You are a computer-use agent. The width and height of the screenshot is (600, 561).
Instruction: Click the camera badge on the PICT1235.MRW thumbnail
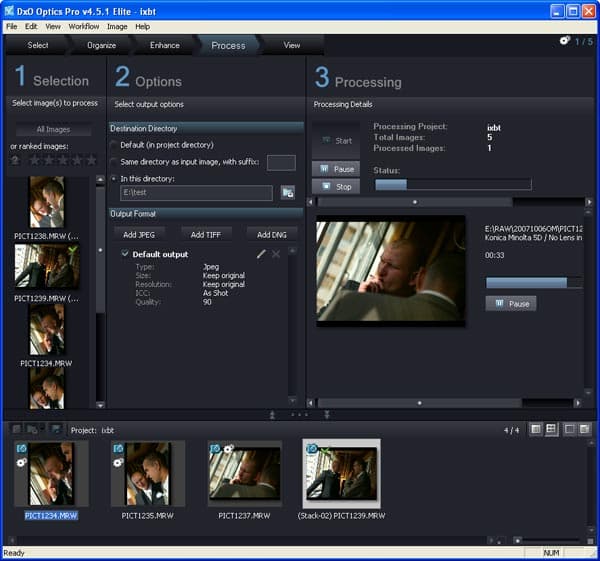coord(119,448)
